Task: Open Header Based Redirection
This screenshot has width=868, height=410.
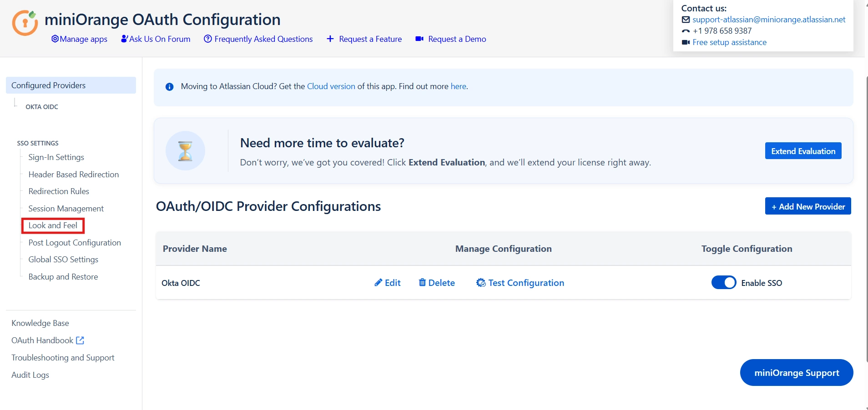Action: click(x=74, y=175)
